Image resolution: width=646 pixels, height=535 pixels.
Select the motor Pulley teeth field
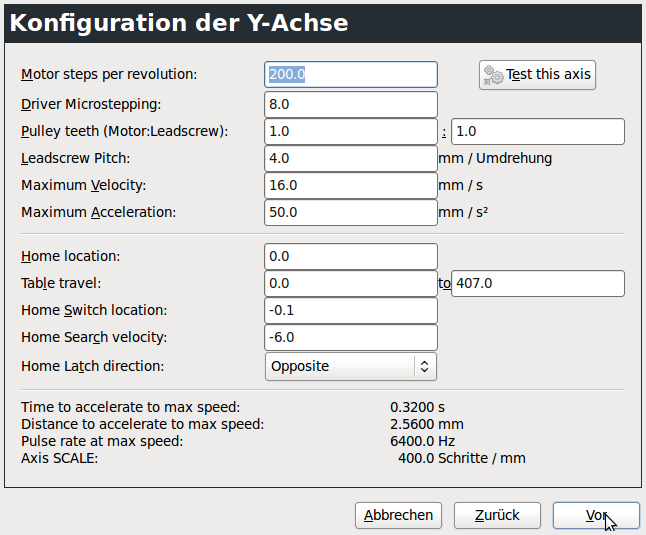click(x=351, y=131)
